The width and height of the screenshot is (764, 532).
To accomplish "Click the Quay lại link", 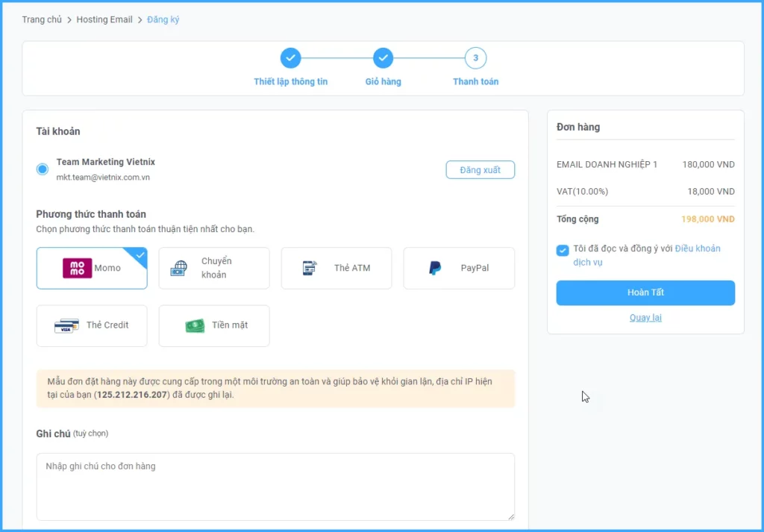I will click(x=645, y=318).
